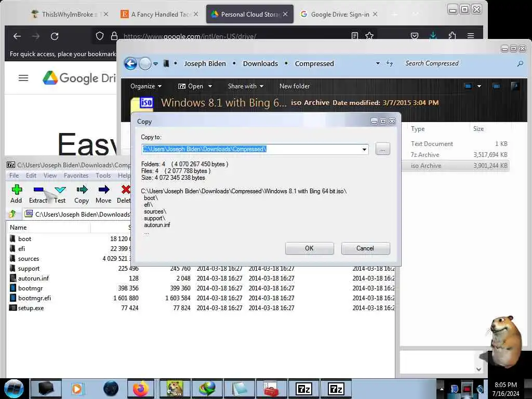Viewport: 532px width, 399px height.
Task: Click Cancel in the Copy dialog
Action: (x=365, y=248)
